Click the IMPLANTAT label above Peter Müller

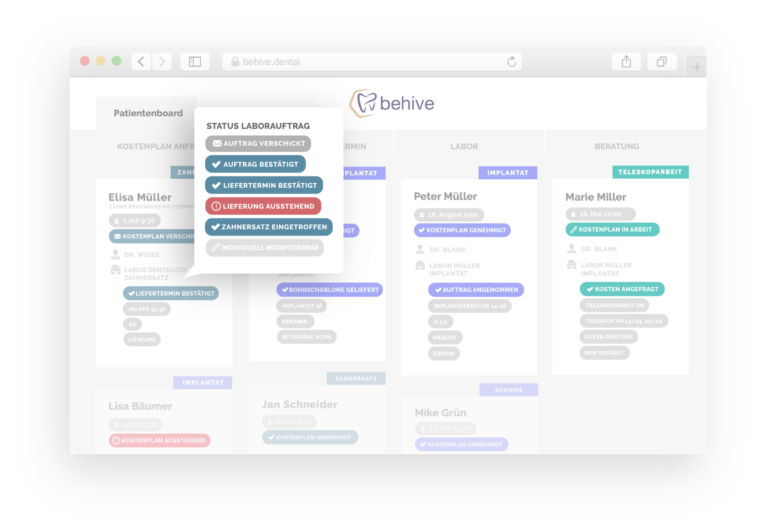(508, 173)
